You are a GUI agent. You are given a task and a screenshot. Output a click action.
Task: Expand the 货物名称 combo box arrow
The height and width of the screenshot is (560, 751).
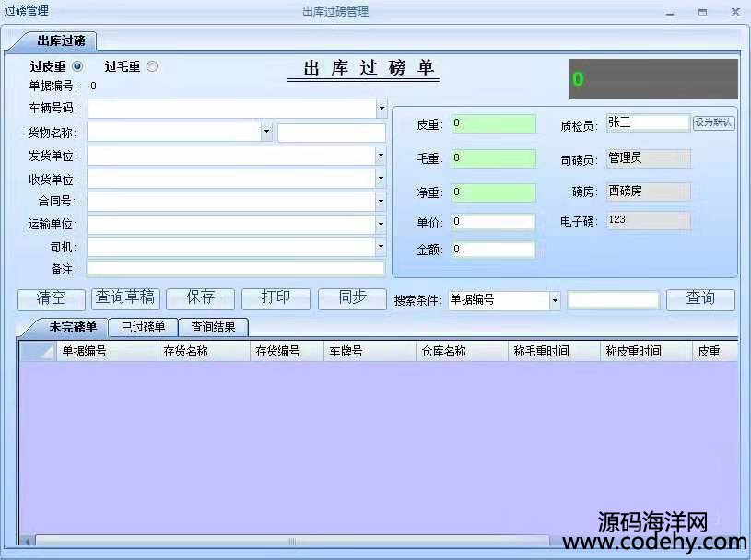point(267,131)
